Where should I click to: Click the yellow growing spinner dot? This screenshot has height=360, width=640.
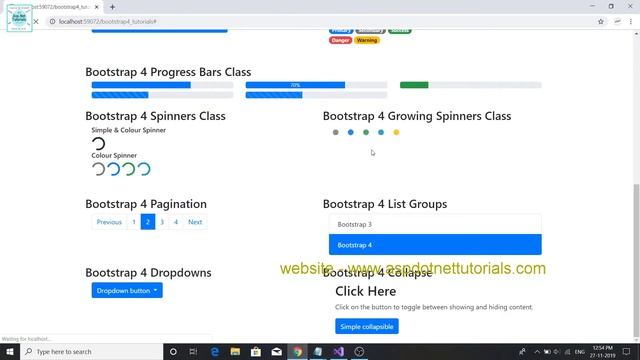click(396, 132)
